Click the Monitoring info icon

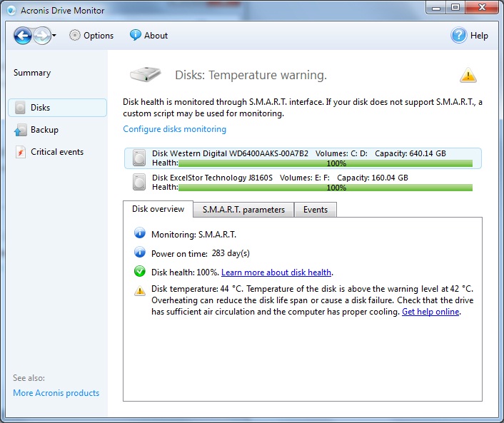pos(139,233)
